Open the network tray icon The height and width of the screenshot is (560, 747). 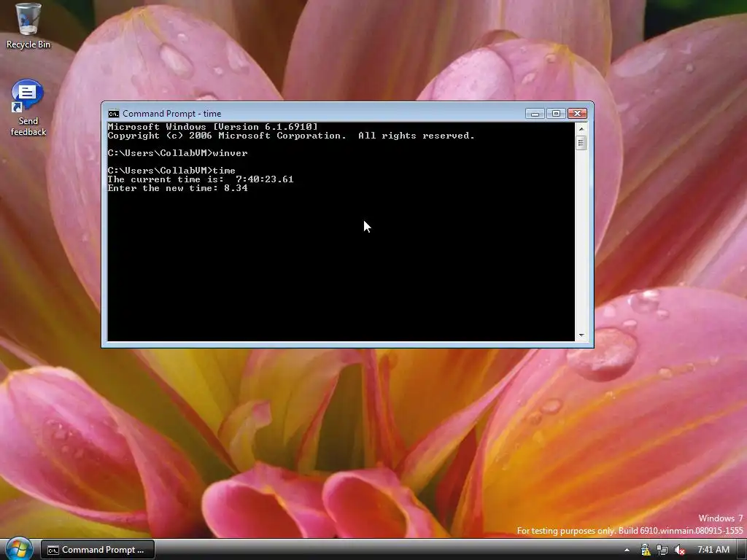662,550
